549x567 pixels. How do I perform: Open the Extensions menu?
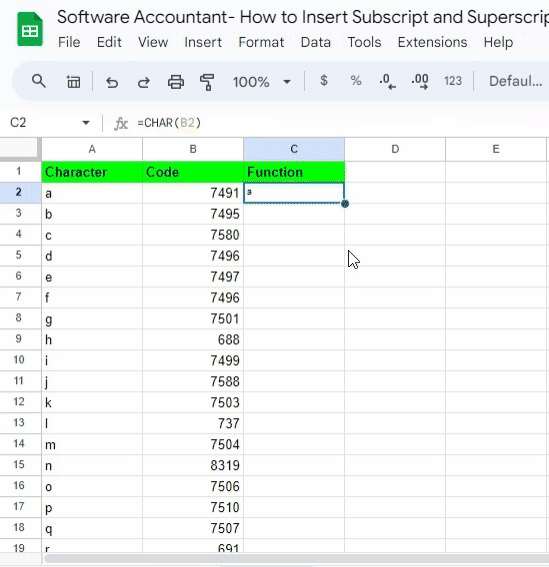[432, 42]
